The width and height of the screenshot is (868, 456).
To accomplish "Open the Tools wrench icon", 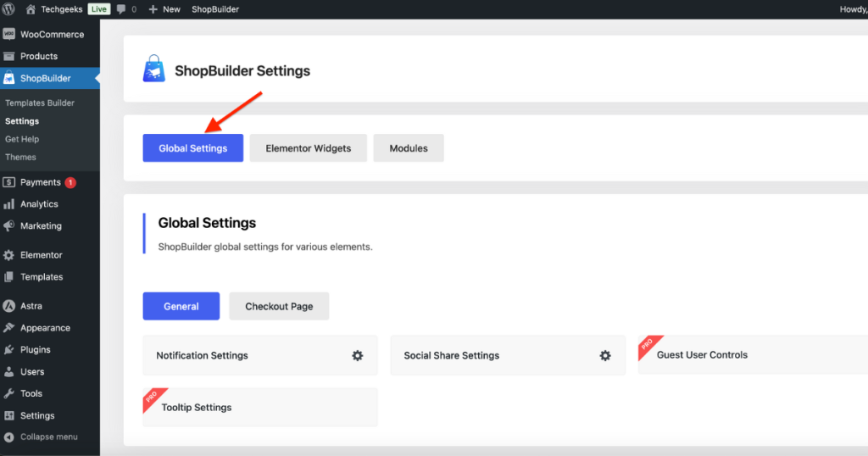I will pyautogui.click(x=8, y=393).
